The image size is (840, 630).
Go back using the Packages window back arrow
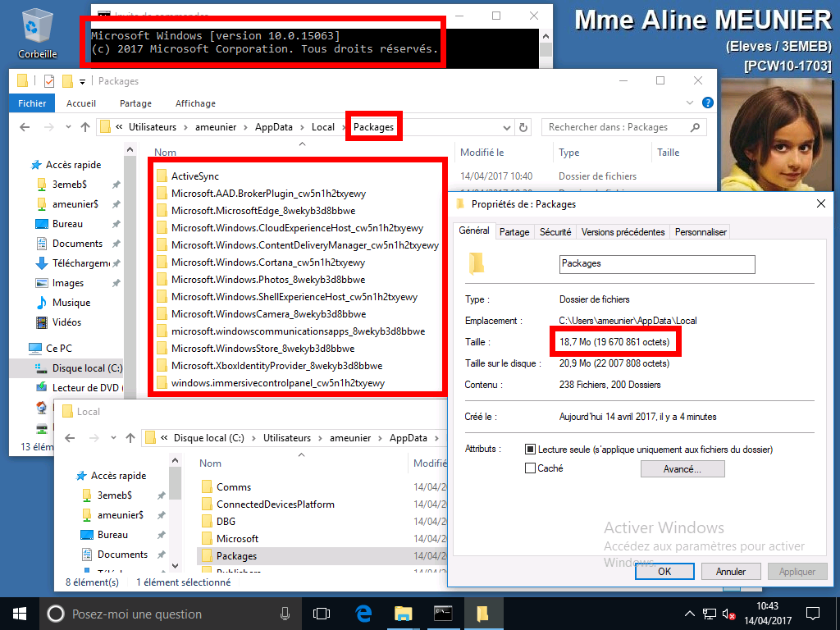point(25,127)
